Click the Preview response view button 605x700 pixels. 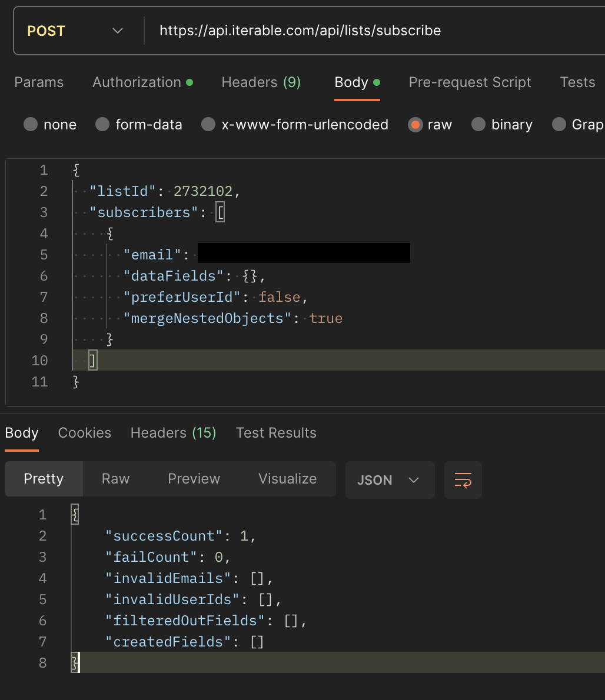194,479
